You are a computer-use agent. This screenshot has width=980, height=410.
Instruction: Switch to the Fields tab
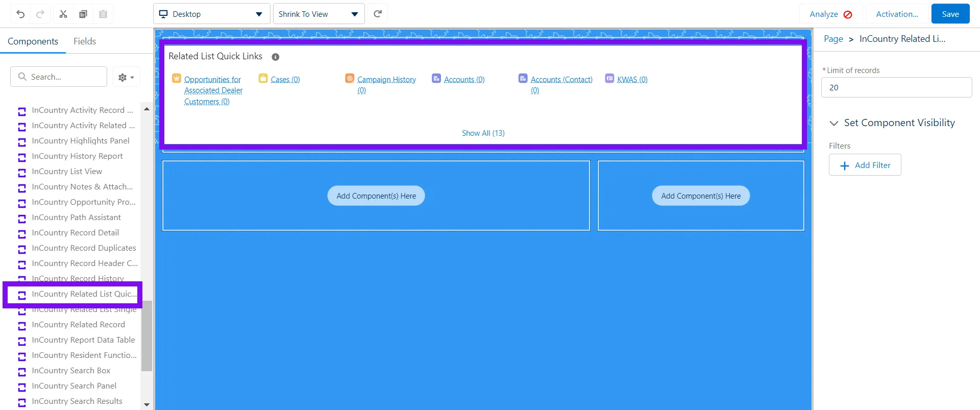pyautogui.click(x=84, y=41)
